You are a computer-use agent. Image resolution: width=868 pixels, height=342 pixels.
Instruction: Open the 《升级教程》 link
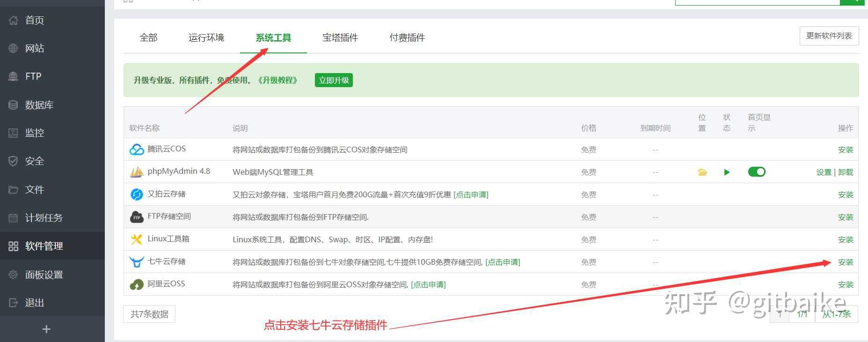(x=278, y=80)
